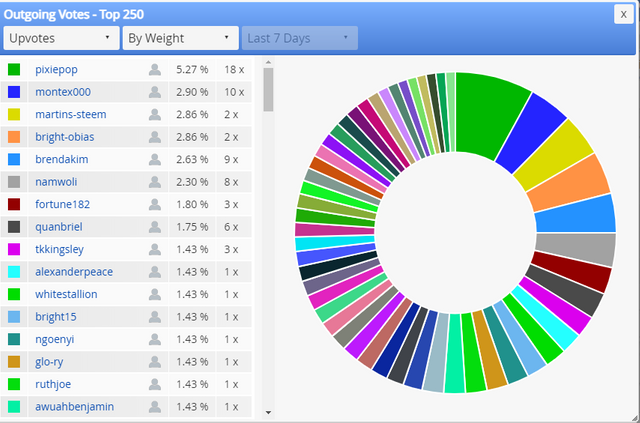Open bright15's profile link

tap(56, 316)
